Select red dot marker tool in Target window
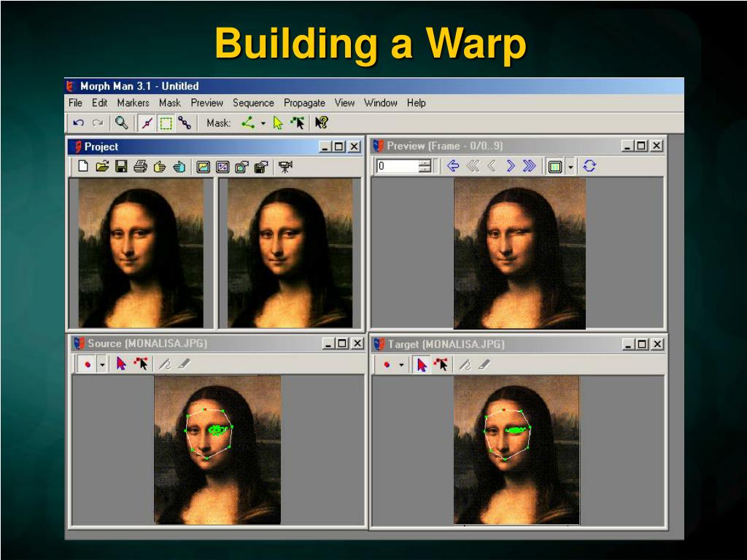 (x=387, y=365)
